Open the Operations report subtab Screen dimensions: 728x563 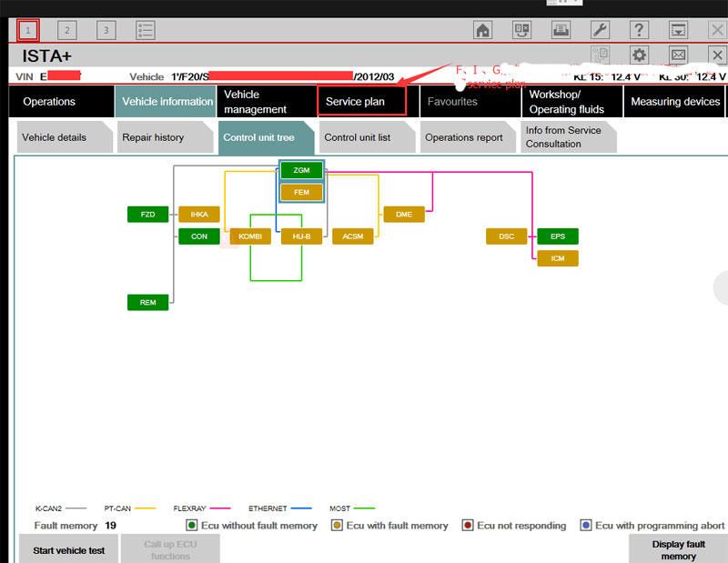click(x=468, y=137)
